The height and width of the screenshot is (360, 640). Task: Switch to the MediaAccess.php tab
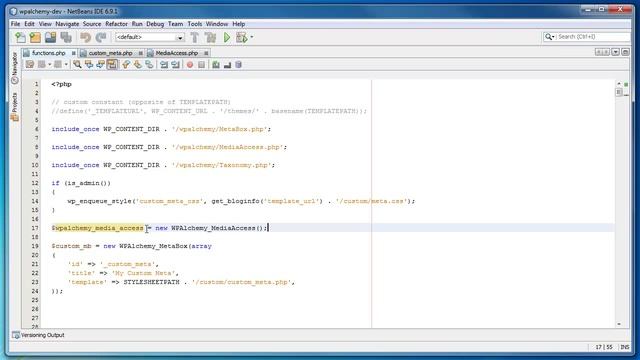pyautogui.click(x=176, y=53)
